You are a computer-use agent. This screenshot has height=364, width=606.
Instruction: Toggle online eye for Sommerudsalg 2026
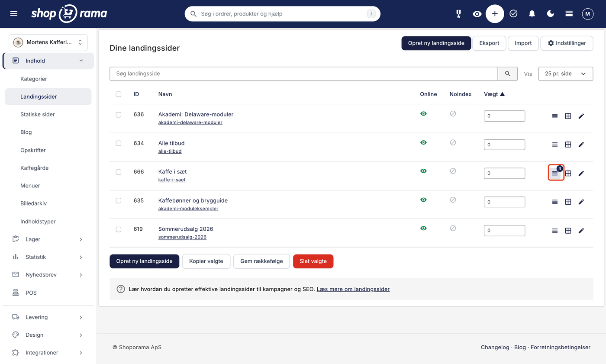coord(424,228)
